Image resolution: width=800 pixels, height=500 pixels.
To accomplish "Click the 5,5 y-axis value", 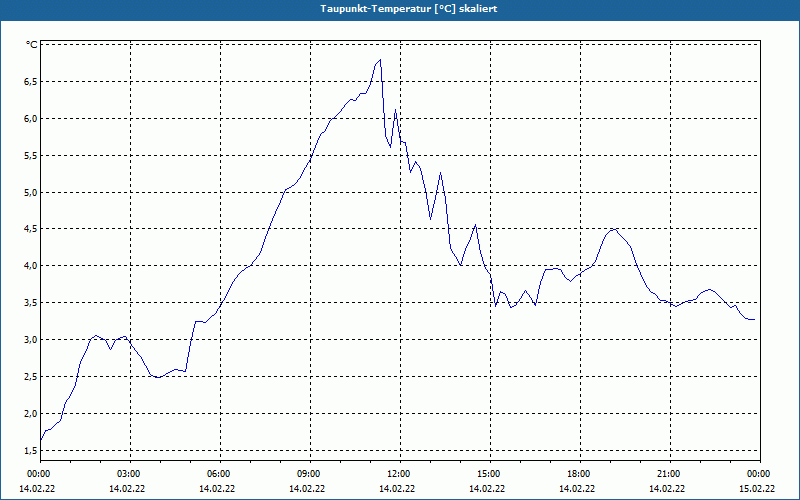I will pyautogui.click(x=31, y=156).
